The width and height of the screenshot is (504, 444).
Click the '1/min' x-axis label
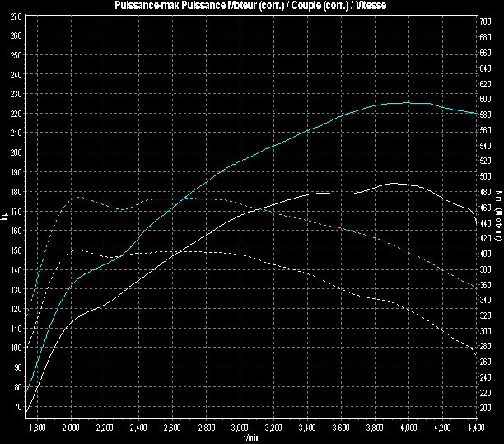point(251,437)
